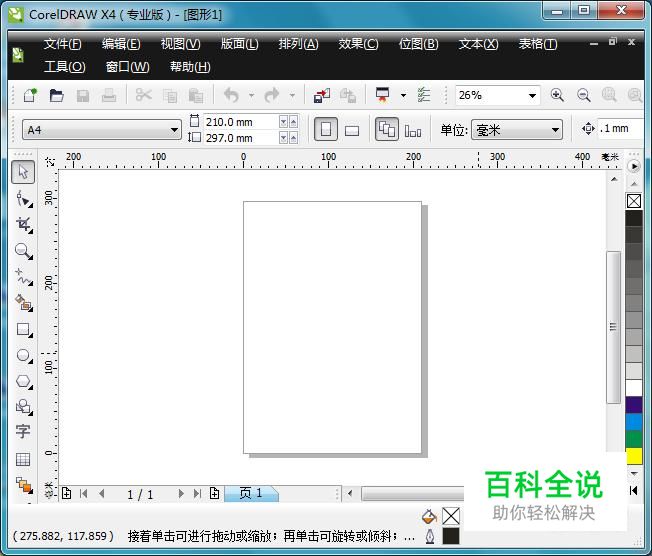Select the Rectangle tool
Screen dimensions: 652x556
(x=24, y=329)
